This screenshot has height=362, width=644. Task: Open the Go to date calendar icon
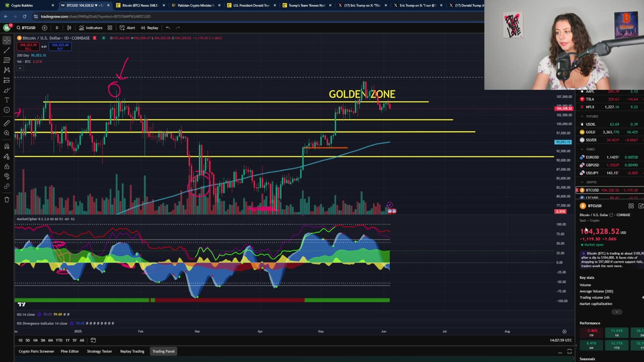pyautogui.click(x=93, y=340)
